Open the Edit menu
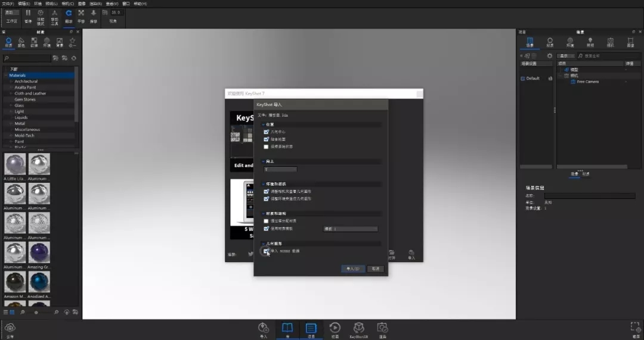This screenshot has width=644, height=340. click(x=24, y=4)
